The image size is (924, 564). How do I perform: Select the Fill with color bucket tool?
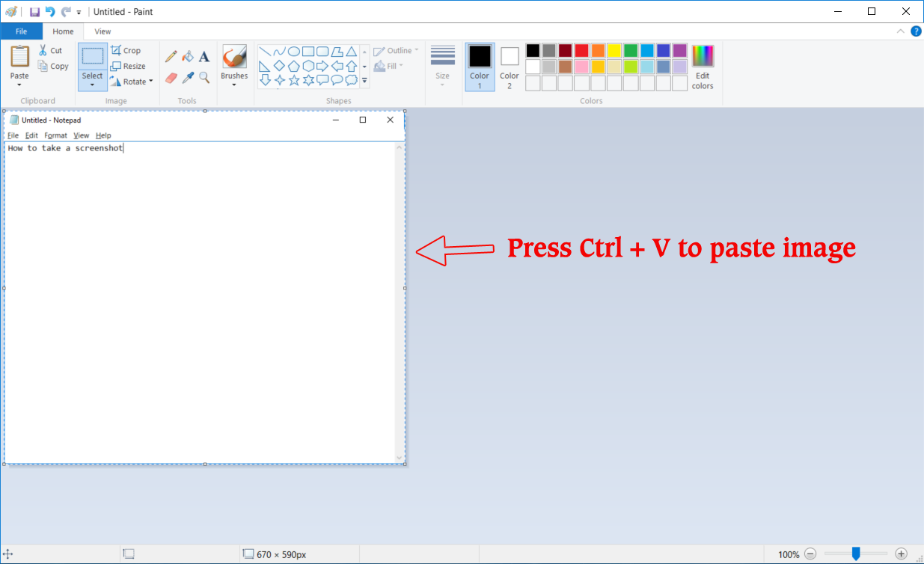coord(188,56)
